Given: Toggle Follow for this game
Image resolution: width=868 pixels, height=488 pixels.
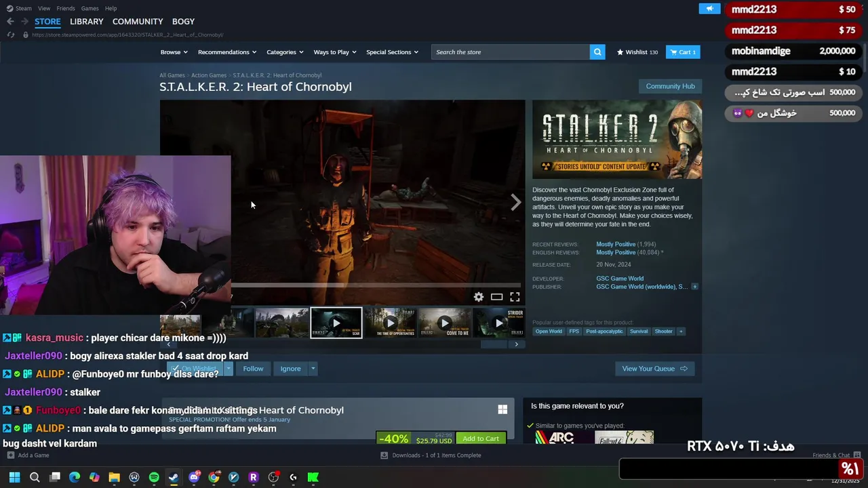Looking at the screenshot, I should tap(253, 369).
